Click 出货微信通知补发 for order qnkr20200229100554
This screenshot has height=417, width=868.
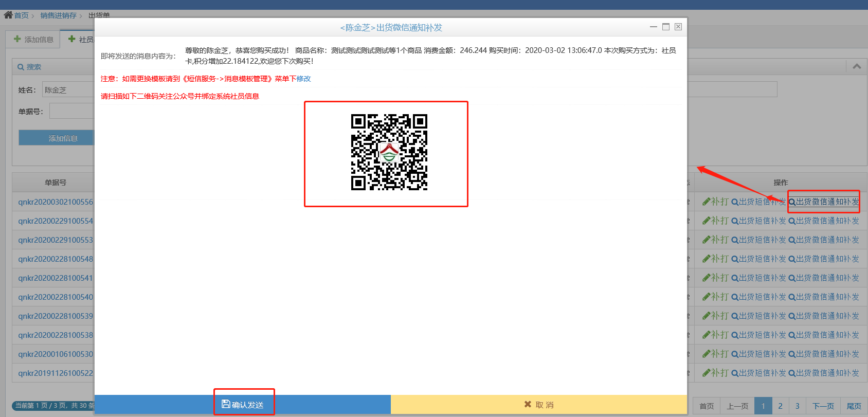824,221
